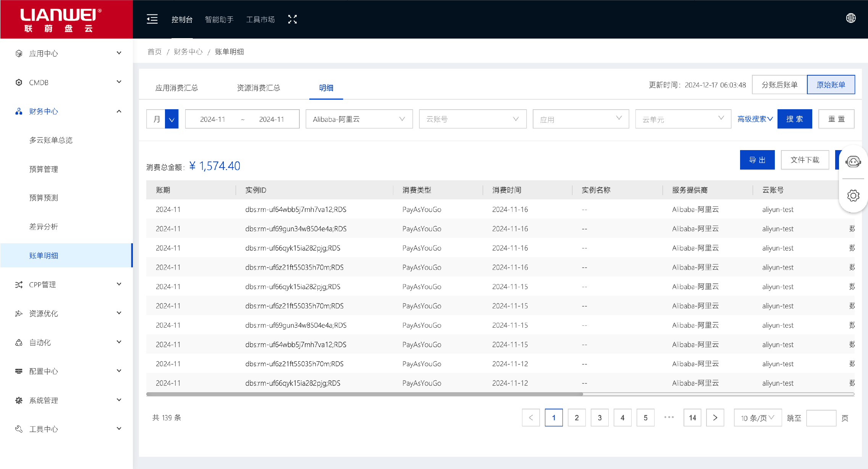Click the 文件下载 button
The image size is (868, 469).
(x=805, y=160)
